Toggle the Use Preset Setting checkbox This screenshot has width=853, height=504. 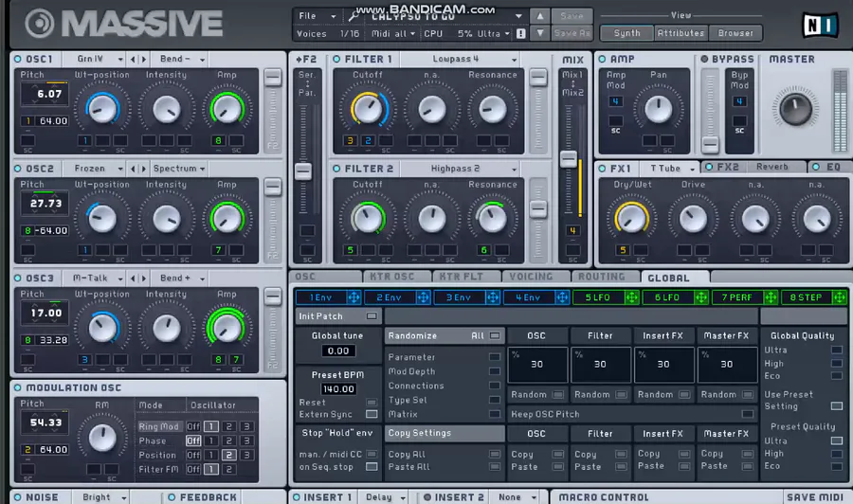[837, 406]
